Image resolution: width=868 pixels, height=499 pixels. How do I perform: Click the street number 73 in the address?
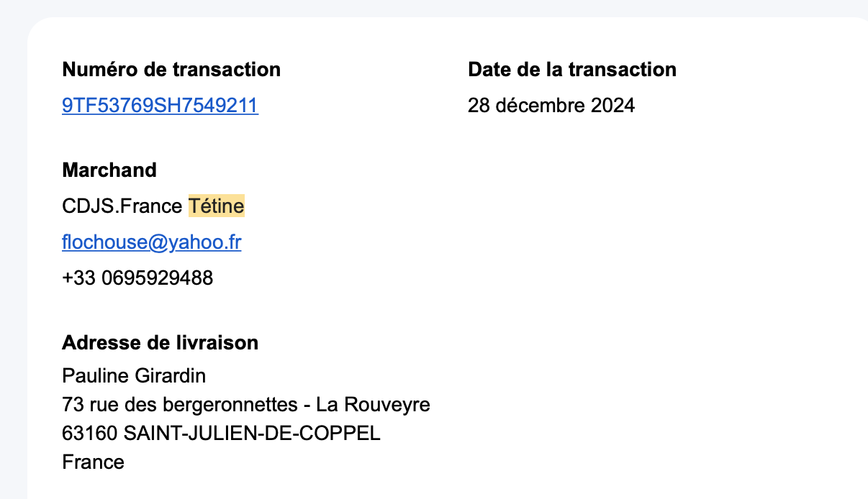click(73, 405)
